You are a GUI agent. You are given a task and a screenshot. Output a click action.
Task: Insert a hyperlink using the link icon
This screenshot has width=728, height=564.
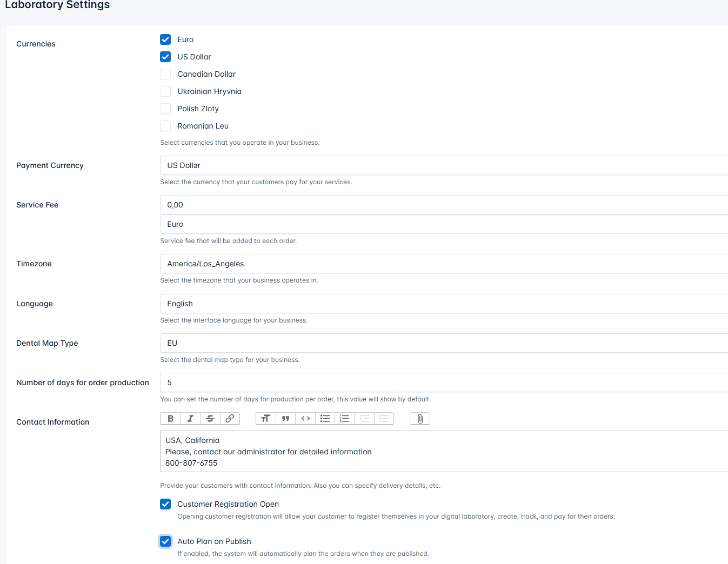pos(230,418)
